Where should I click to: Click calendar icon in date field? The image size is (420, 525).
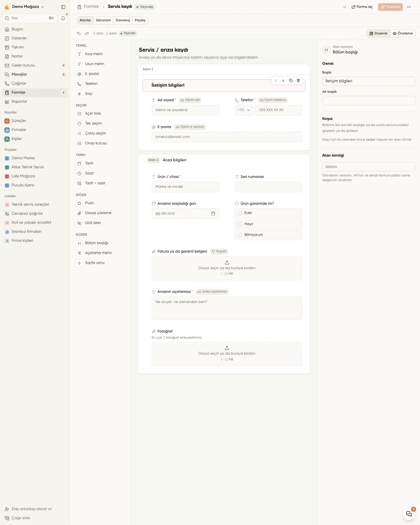coord(213,213)
